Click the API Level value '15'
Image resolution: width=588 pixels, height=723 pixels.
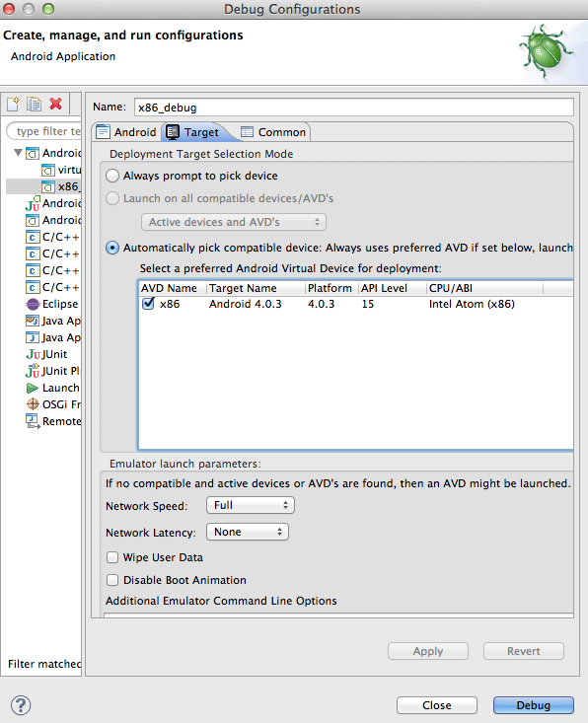(368, 305)
